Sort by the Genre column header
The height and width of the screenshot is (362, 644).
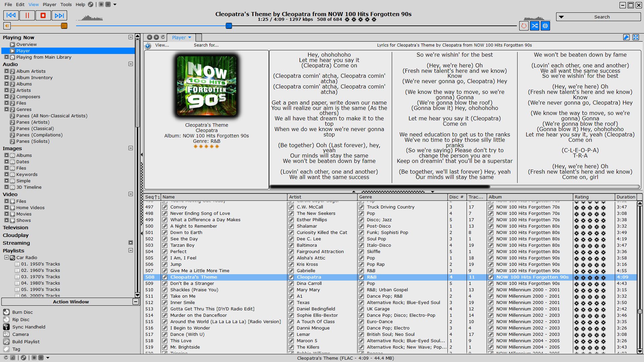click(402, 197)
